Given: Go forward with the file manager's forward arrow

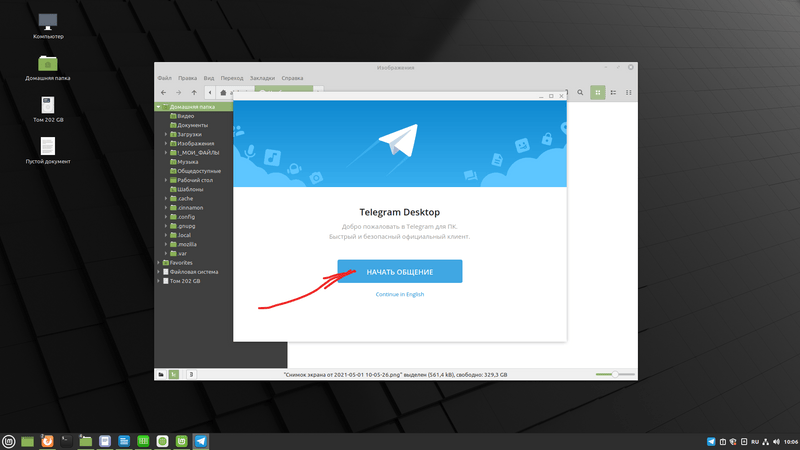Looking at the screenshot, I should [x=179, y=92].
